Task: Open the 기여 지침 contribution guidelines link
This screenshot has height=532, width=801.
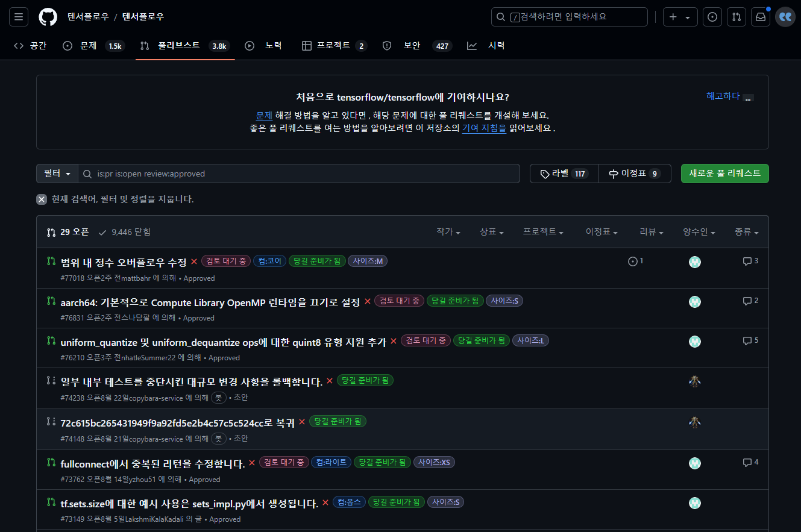Action: (x=484, y=128)
